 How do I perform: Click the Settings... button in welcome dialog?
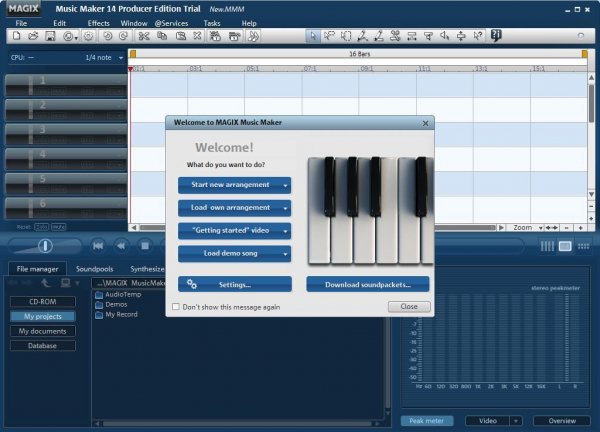[235, 284]
